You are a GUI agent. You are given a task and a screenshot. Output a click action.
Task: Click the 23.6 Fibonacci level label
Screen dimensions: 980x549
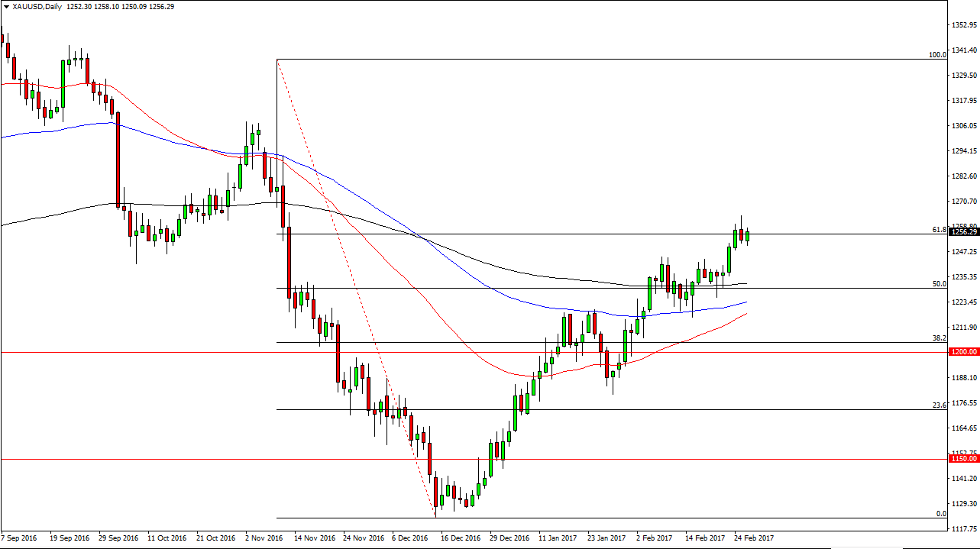940,405
